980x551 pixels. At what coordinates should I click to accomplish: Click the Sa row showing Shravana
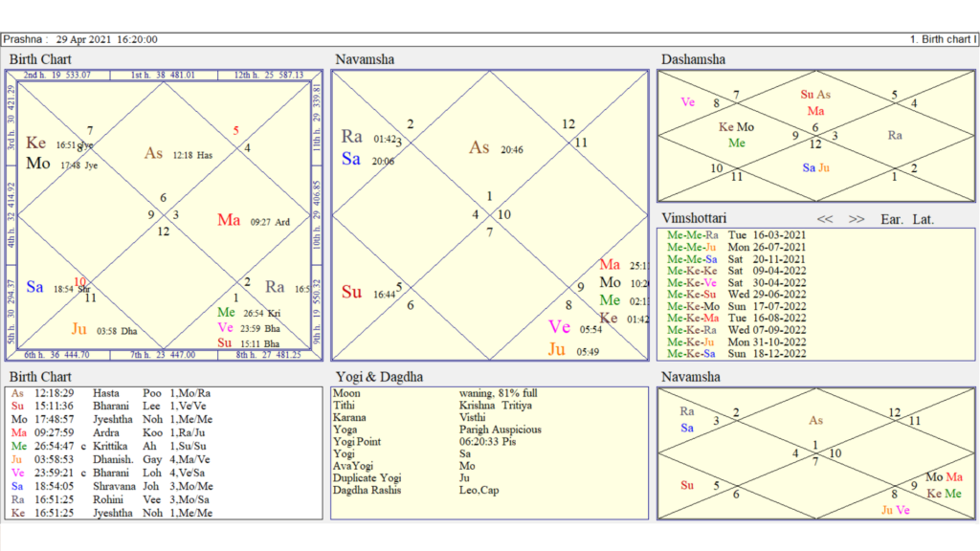click(112, 486)
